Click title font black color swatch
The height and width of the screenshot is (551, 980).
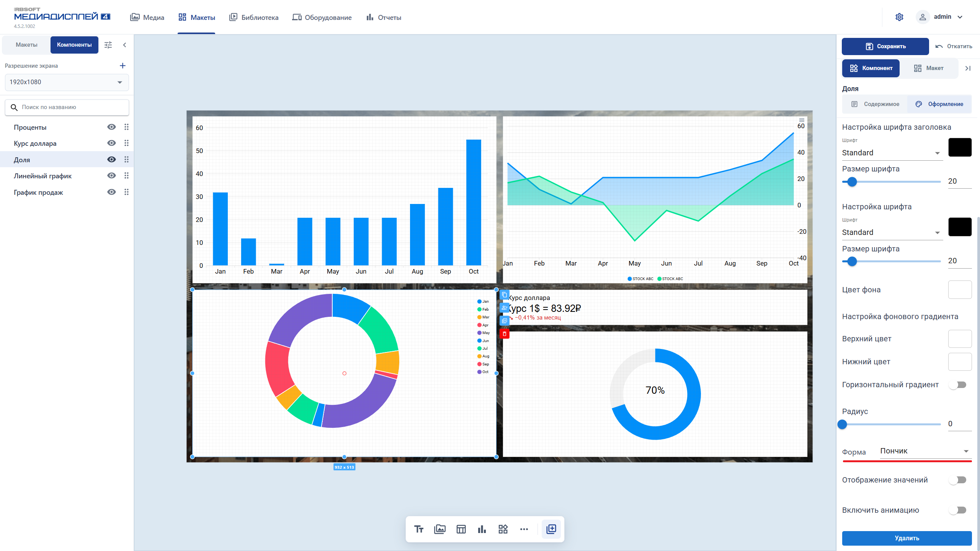[x=960, y=147]
